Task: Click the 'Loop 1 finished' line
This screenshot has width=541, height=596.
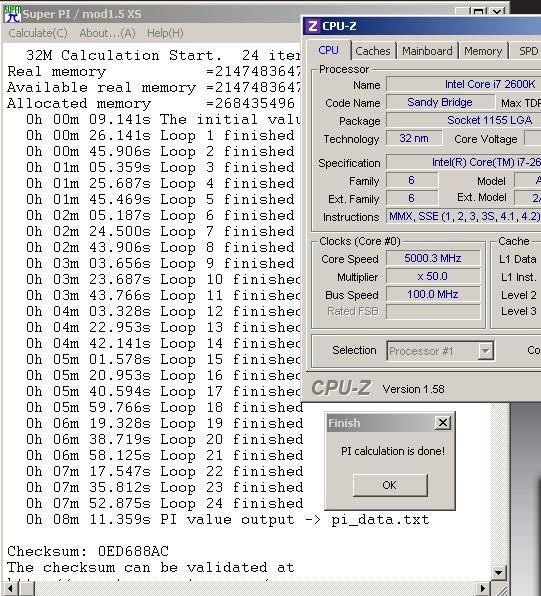Action: coord(160,135)
